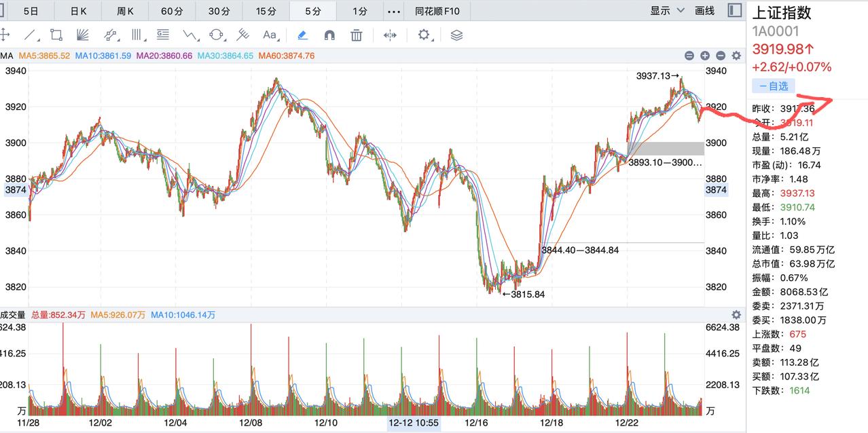Open the 同花顺F10 info page
The height and width of the screenshot is (433, 868).
437,11
